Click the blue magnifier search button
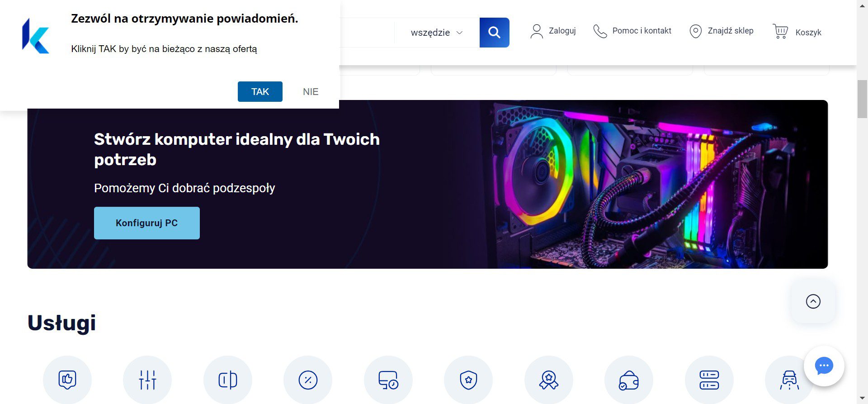Image resolution: width=868 pixels, height=404 pixels. 494,33
